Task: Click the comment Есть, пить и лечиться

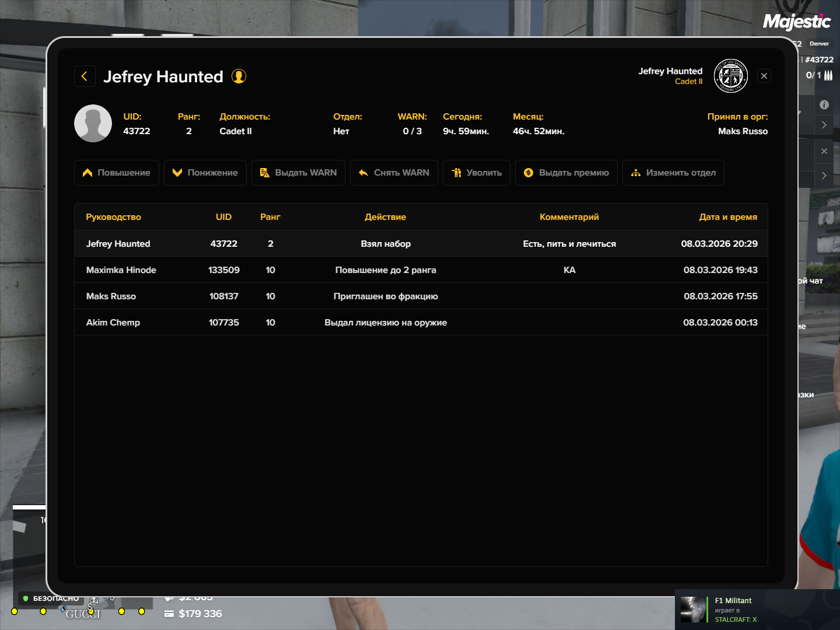Action: [x=569, y=244]
